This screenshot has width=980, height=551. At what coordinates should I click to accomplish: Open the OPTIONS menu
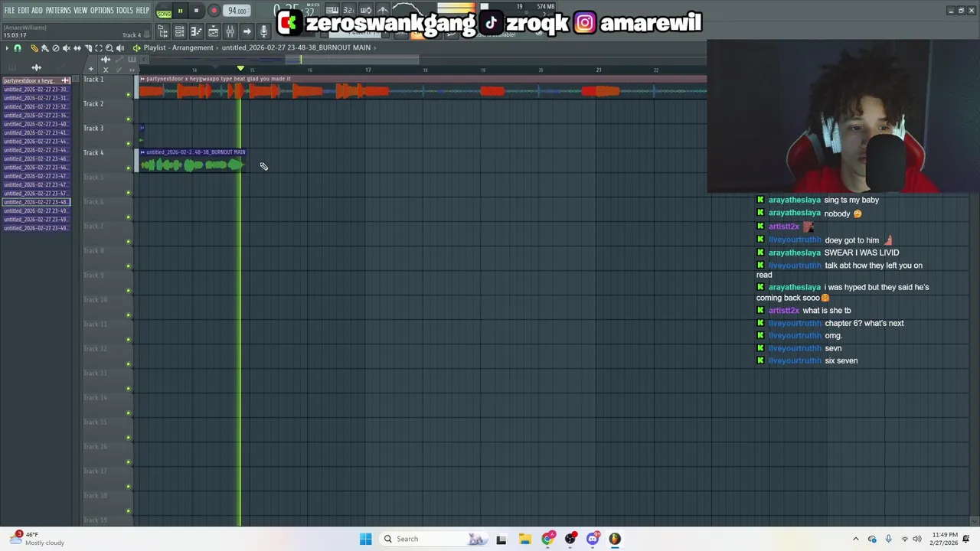[x=102, y=11]
